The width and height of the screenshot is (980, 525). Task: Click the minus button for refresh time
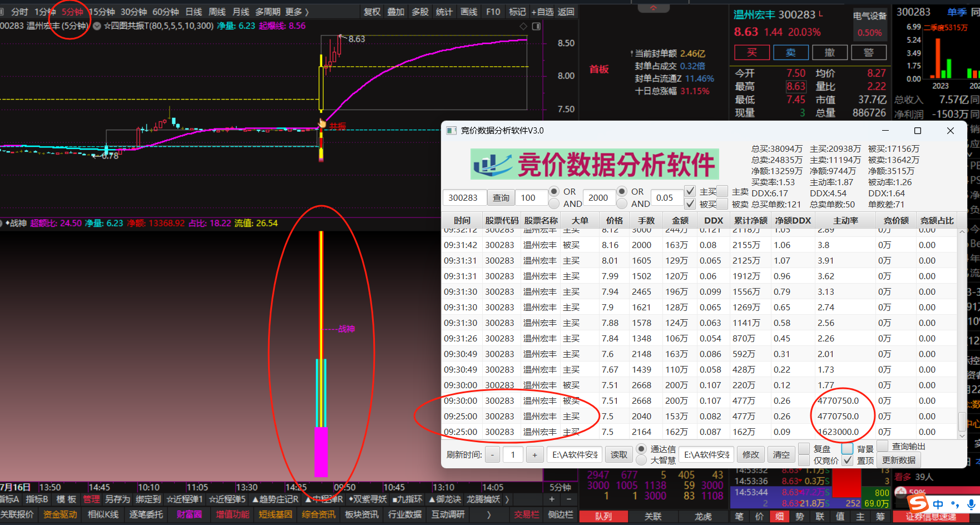(x=492, y=455)
